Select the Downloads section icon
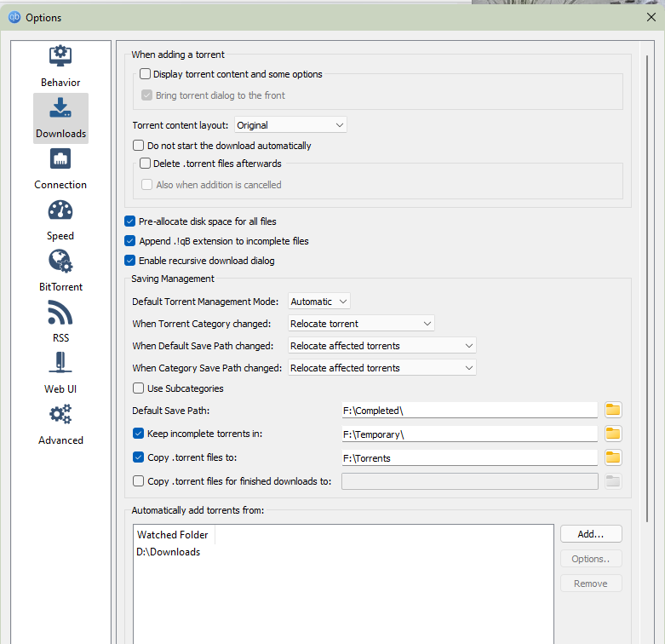Viewport: 665px width, 644px height. pos(60,107)
